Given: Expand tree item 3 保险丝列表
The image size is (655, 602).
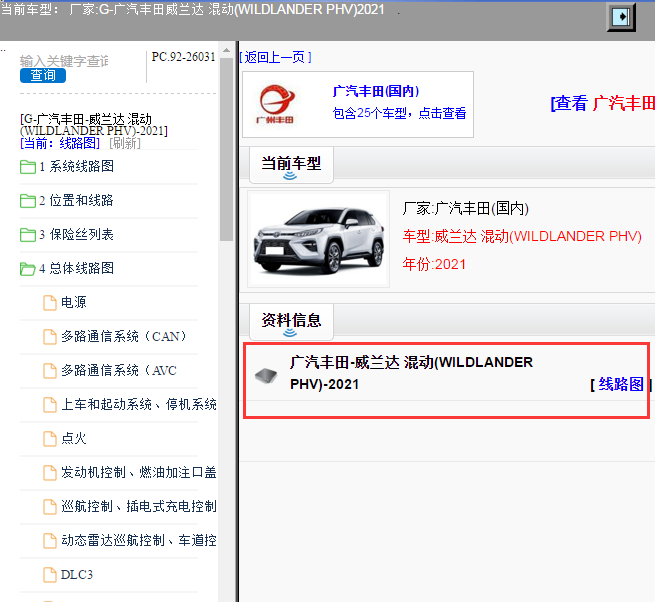Looking at the screenshot, I should pos(76,234).
